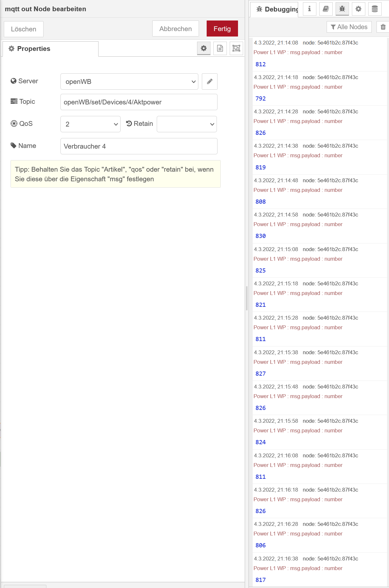The width and height of the screenshot is (389, 588).
Task: Clear debug messages with the trash icon
Action: [x=383, y=27]
